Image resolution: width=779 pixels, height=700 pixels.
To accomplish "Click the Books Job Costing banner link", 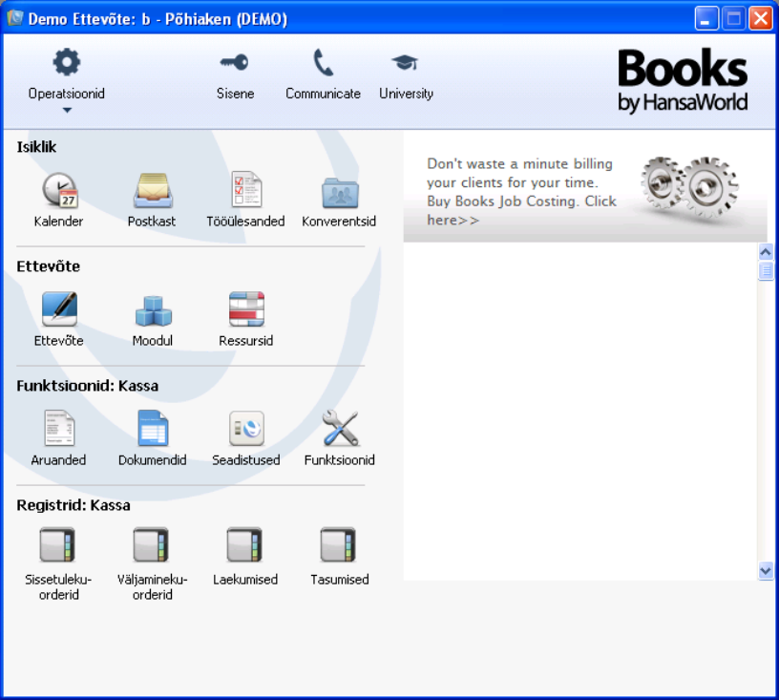I will (521, 192).
